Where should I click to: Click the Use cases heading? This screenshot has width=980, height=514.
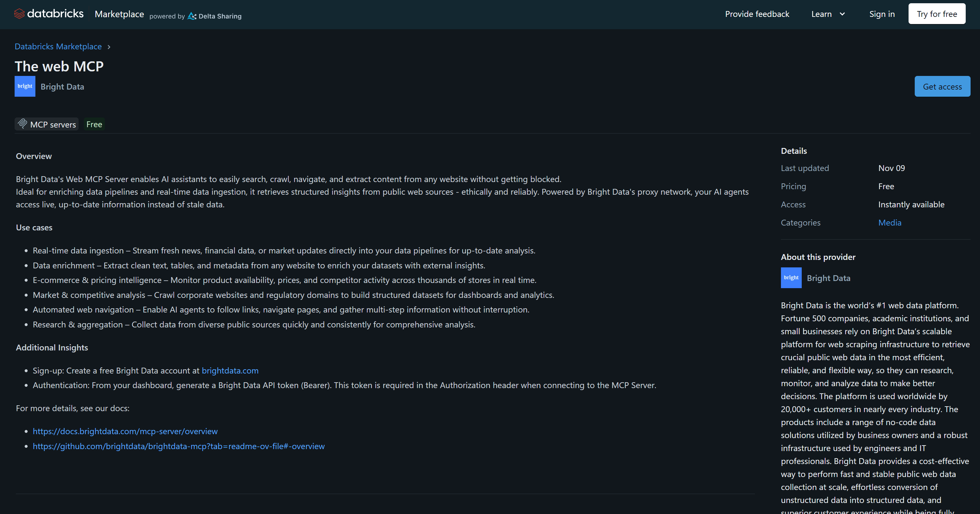coord(34,227)
